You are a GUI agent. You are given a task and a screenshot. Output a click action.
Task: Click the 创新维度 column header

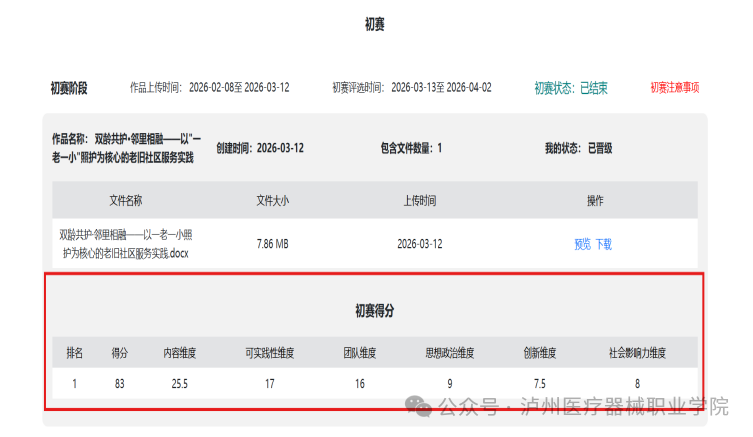point(540,353)
